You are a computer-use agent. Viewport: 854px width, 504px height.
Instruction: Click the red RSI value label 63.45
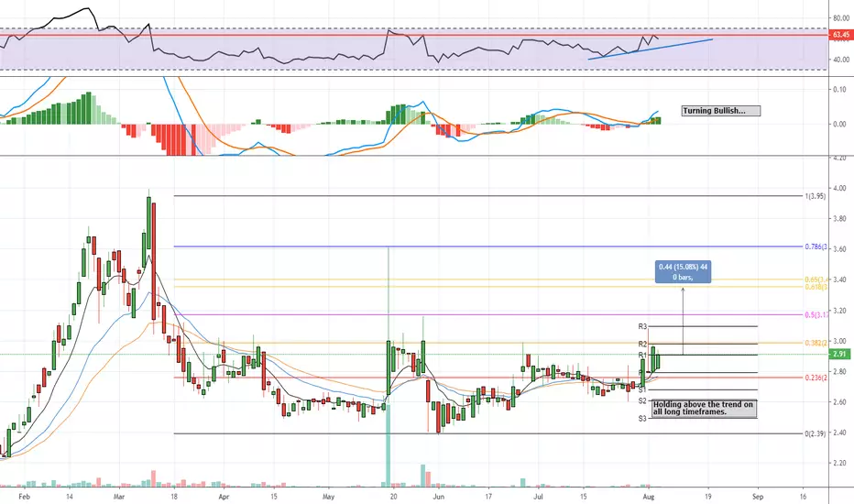pyautogui.click(x=840, y=35)
